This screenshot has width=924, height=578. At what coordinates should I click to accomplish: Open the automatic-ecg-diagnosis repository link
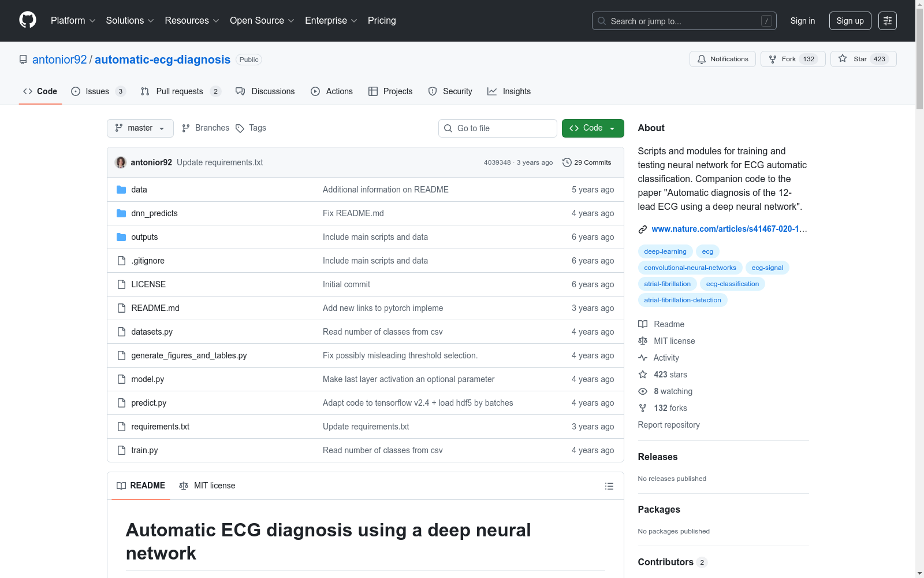coord(162,60)
